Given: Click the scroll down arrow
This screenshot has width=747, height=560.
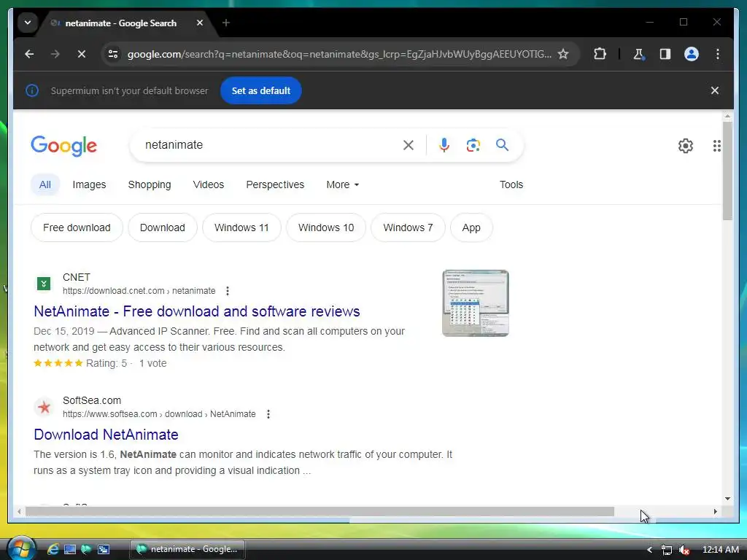Looking at the screenshot, I should tap(727, 499).
